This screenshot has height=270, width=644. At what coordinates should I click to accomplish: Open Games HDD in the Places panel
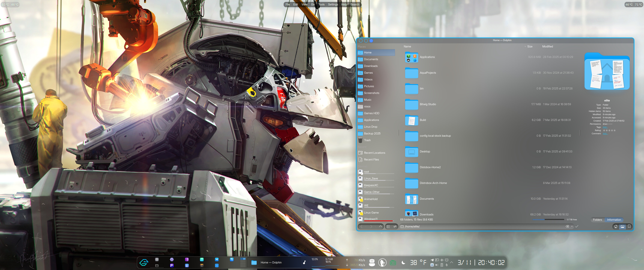376,113
